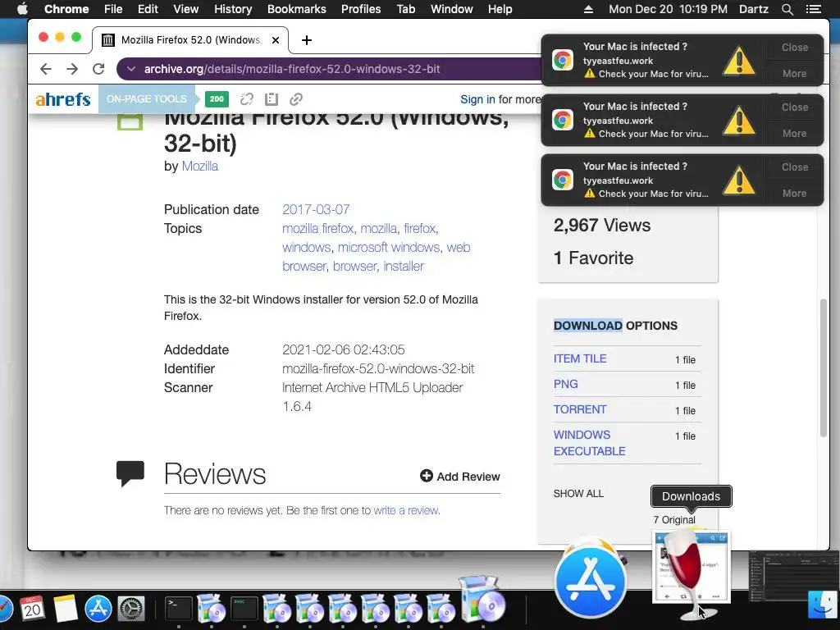Close the topmost infected notification
Viewport: 840px width, 630px height.
[x=794, y=47]
